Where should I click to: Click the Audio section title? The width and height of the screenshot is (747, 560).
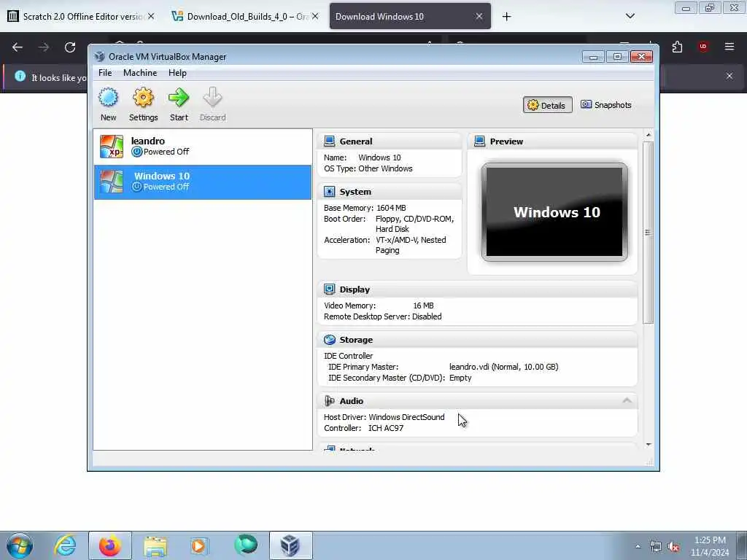(351, 402)
